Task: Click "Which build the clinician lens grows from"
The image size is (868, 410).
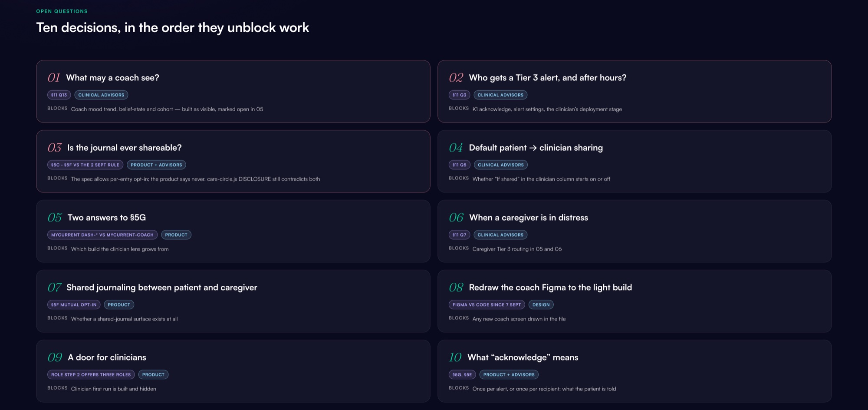Action: coord(120,249)
